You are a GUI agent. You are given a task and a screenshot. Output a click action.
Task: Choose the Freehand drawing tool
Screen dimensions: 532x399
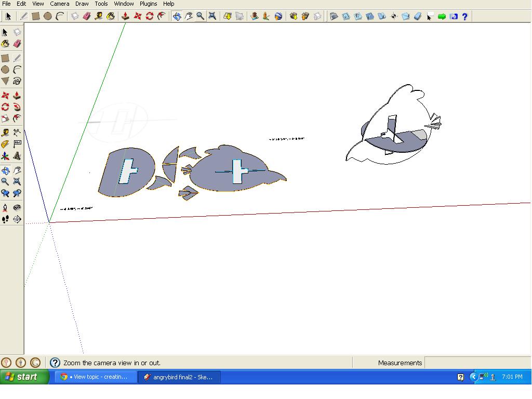tap(17, 81)
